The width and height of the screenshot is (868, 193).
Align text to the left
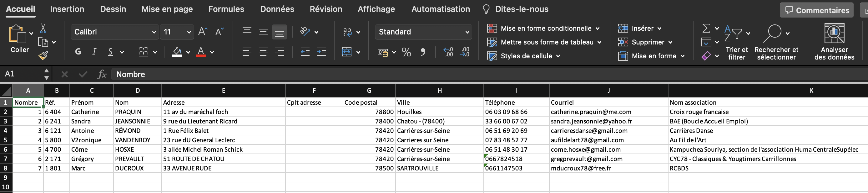[247, 52]
